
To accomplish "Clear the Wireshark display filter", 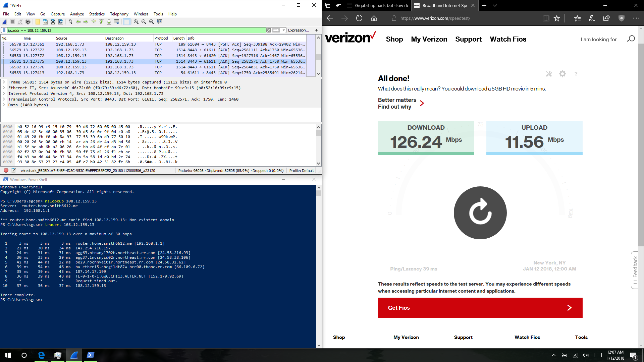I will click(x=269, y=30).
